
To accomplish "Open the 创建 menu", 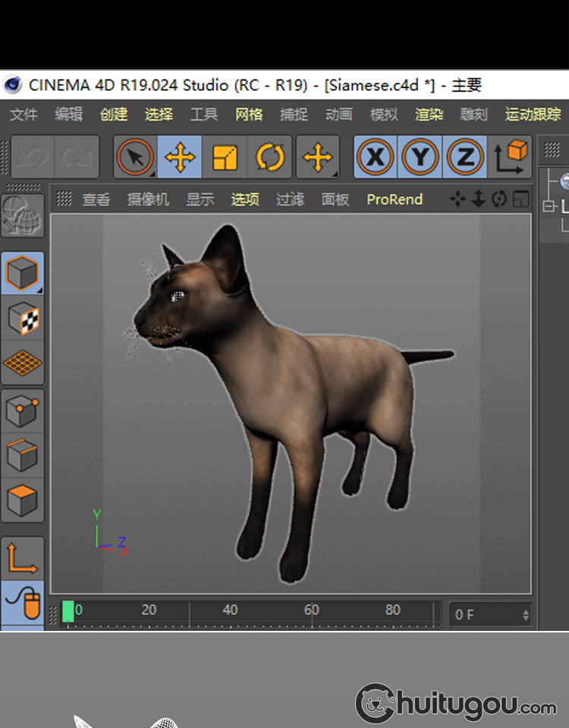I will coord(114,115).
